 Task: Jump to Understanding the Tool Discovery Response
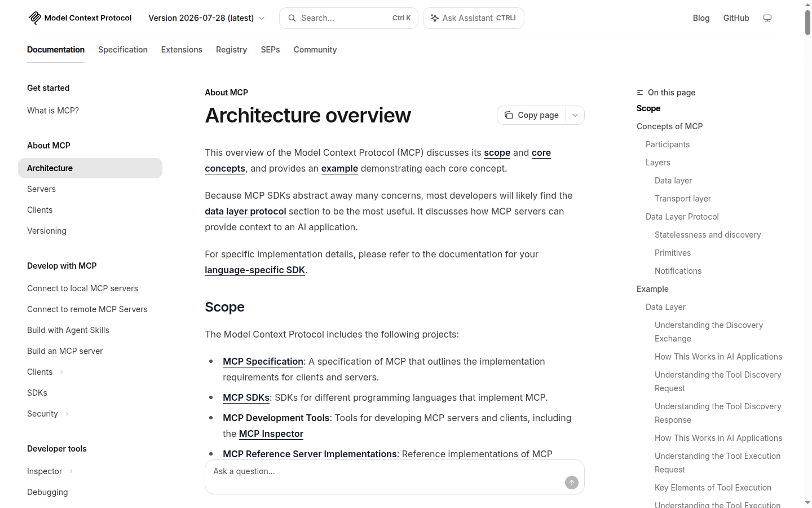718,413
